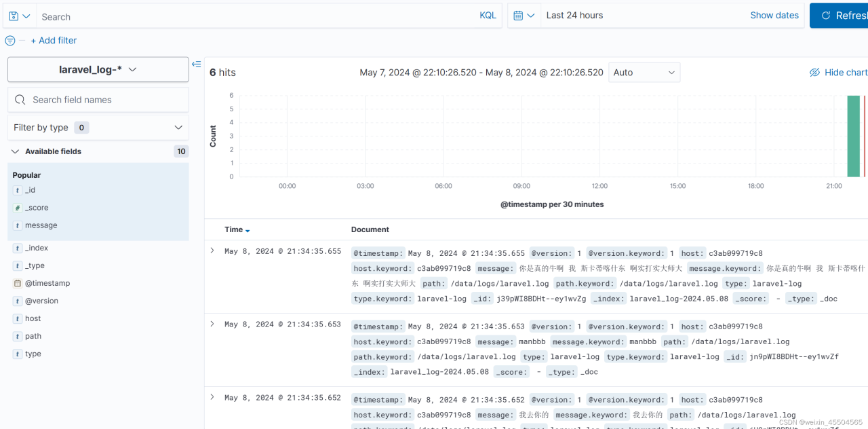
Task: Click the message field type icon
Action: [x=18, y=225]
